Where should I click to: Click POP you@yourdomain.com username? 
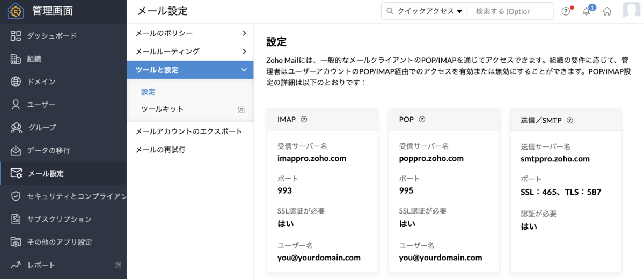tap(441, 258)
